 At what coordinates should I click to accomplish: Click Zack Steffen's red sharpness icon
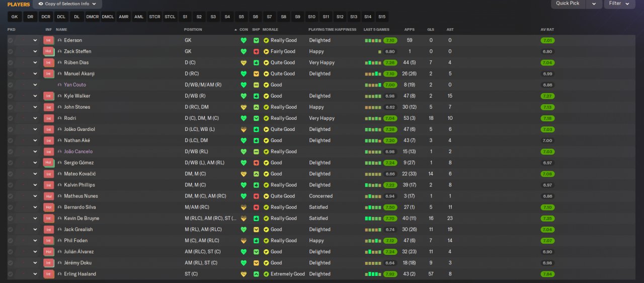(256, 51)
